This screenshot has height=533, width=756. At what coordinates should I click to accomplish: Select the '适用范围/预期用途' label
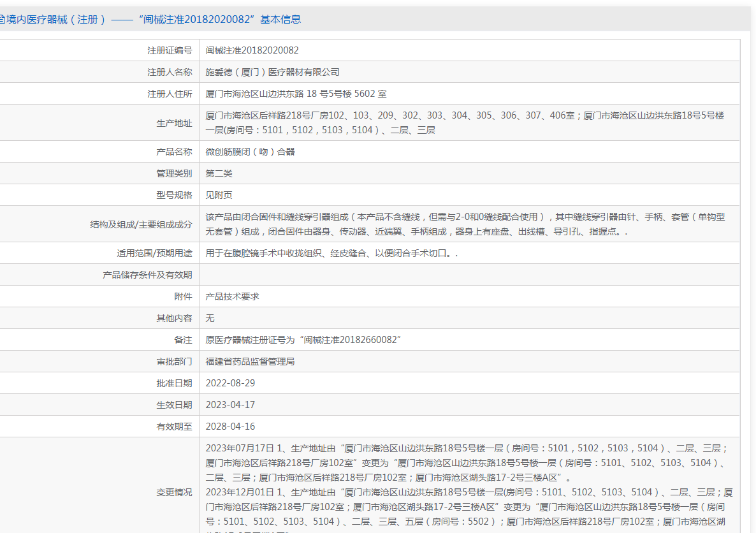point(154,252)
